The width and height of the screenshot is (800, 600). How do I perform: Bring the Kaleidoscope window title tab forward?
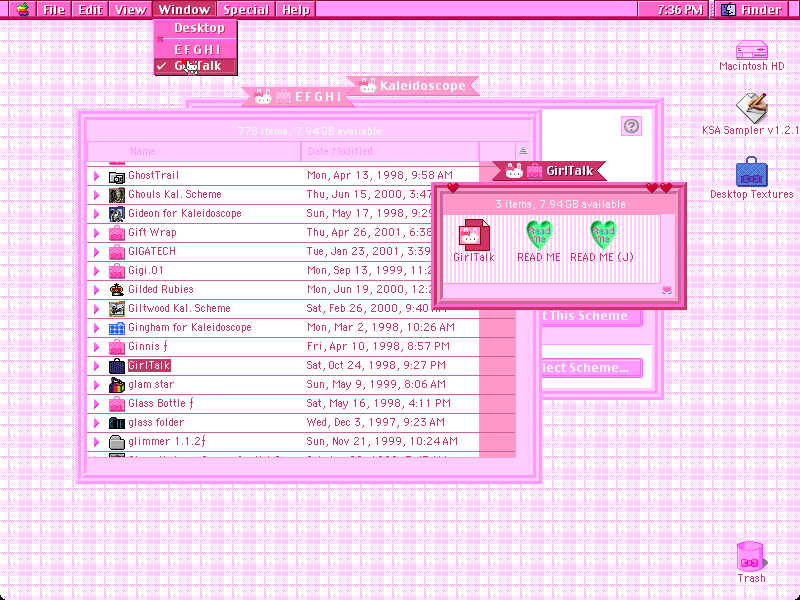pyautogui.click(x=413, y=86)
